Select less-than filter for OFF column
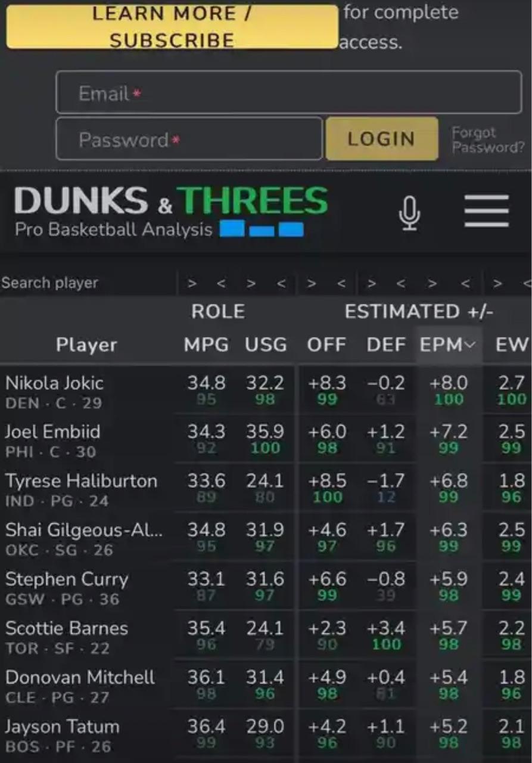The height and width of the screenshot is (763, 532). (341, 283)
